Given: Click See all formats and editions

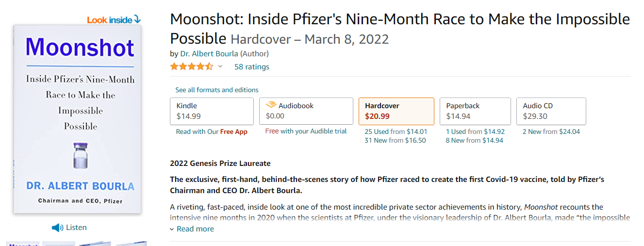Looking at the screenshot, I should pyautogui.click(x=217, y=90).
